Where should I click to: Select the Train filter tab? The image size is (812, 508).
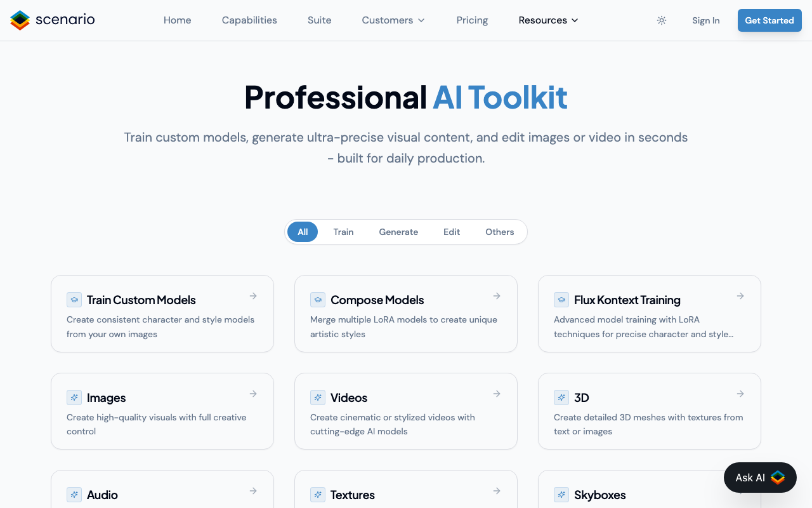(343, 232)
